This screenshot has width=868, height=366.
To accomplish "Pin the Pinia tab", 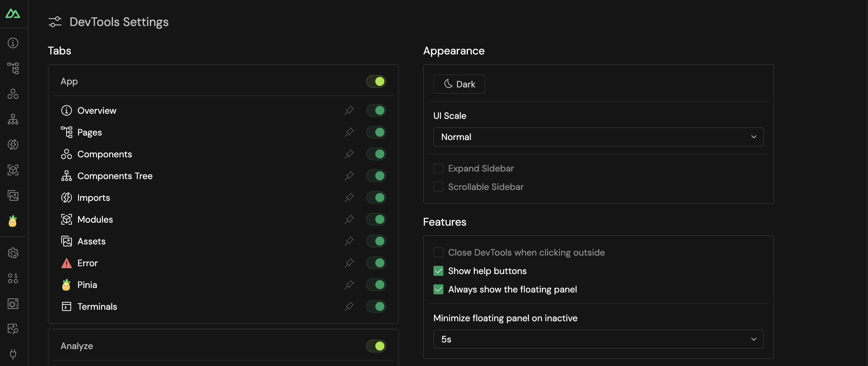I will tap(349, 285).
